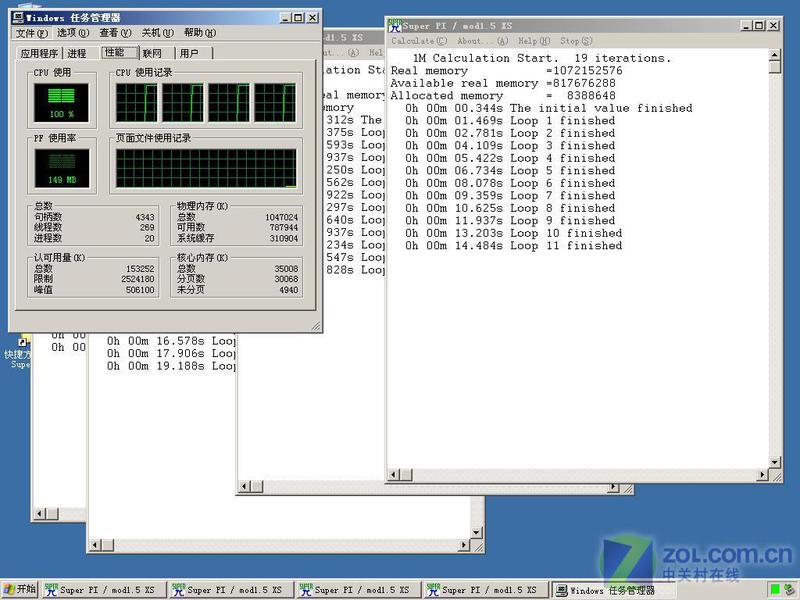800x600 pixels.
Task: Click the 未分页 value 4940
Action: coord(289,290)
